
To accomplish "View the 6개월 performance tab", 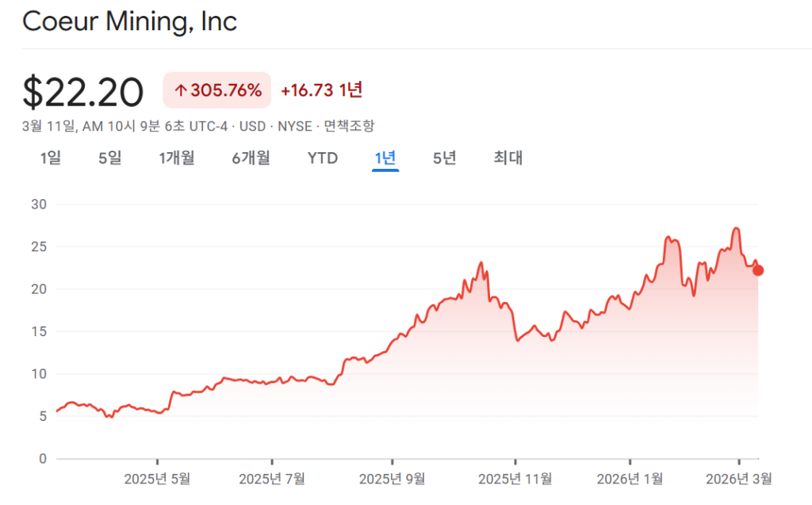I will coord(250,158).
